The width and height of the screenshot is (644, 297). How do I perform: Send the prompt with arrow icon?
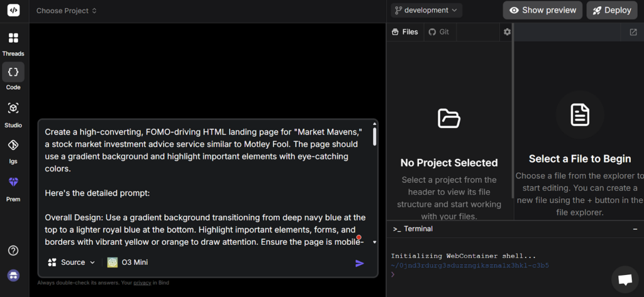(x=360, y=263)
